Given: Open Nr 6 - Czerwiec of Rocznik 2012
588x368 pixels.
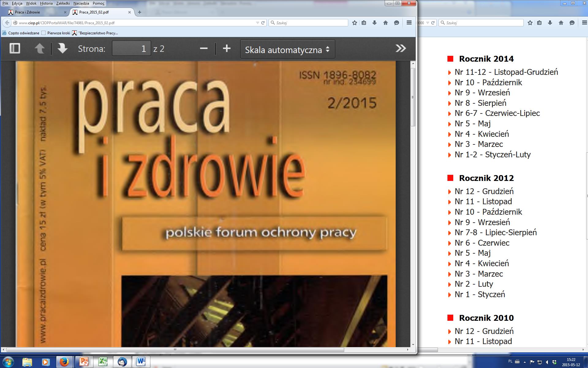Looking at the screenshot, I should pos(482,243).
